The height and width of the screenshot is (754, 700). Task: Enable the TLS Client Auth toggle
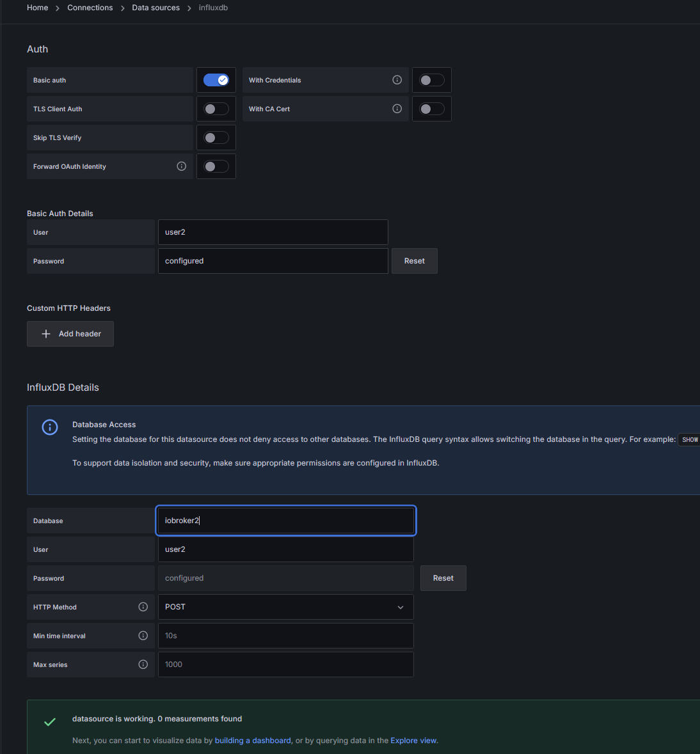(x=216, y=109)
